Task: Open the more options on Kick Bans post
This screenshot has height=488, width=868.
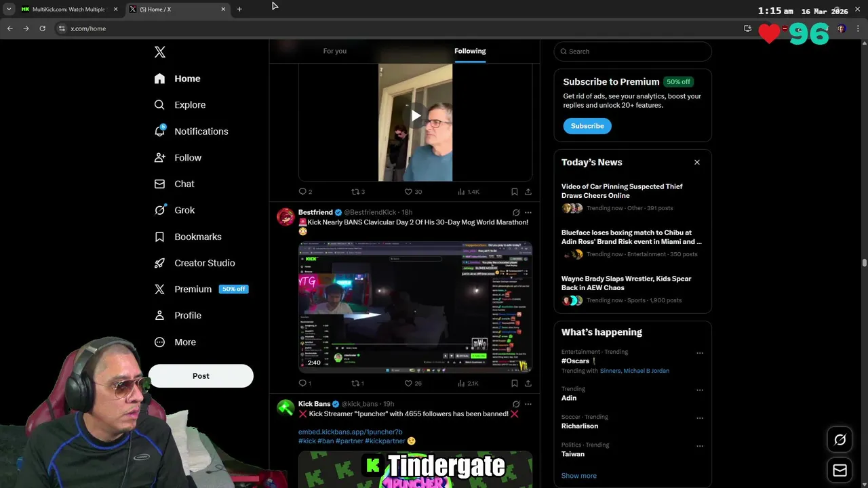Action: [528, 404]
